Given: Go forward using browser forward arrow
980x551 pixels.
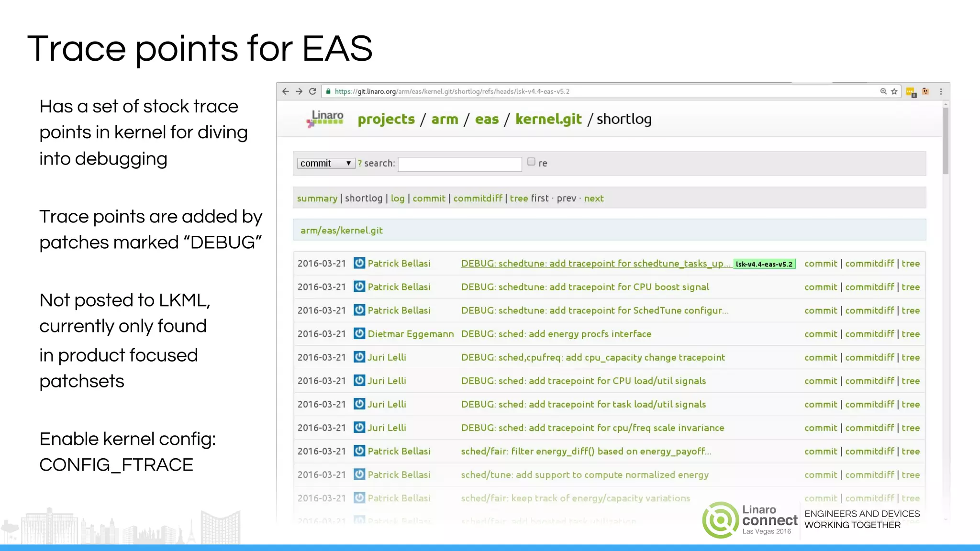Looking at the screenshot, I should click(299, 91).
